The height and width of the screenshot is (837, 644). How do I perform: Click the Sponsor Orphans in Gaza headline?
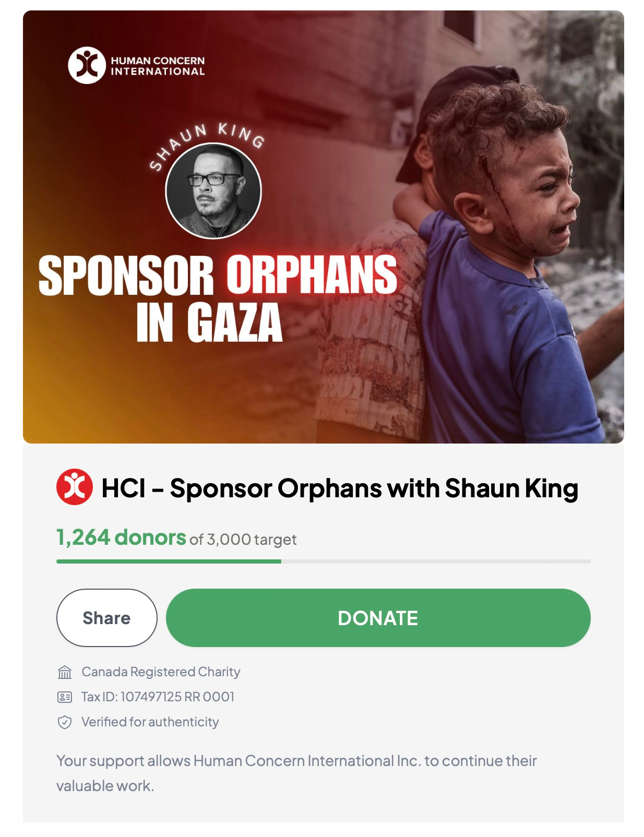[218, 298]
